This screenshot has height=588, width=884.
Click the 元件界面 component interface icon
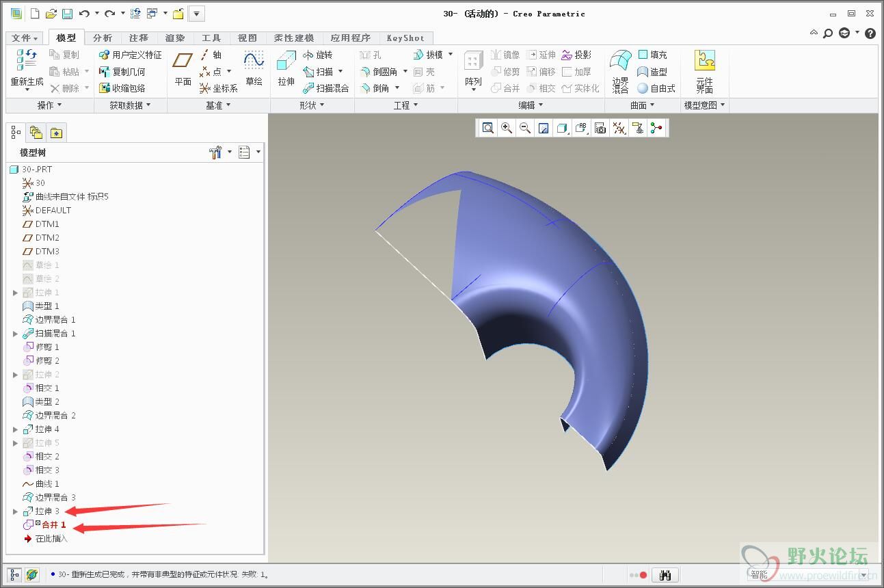pos(704,71)
